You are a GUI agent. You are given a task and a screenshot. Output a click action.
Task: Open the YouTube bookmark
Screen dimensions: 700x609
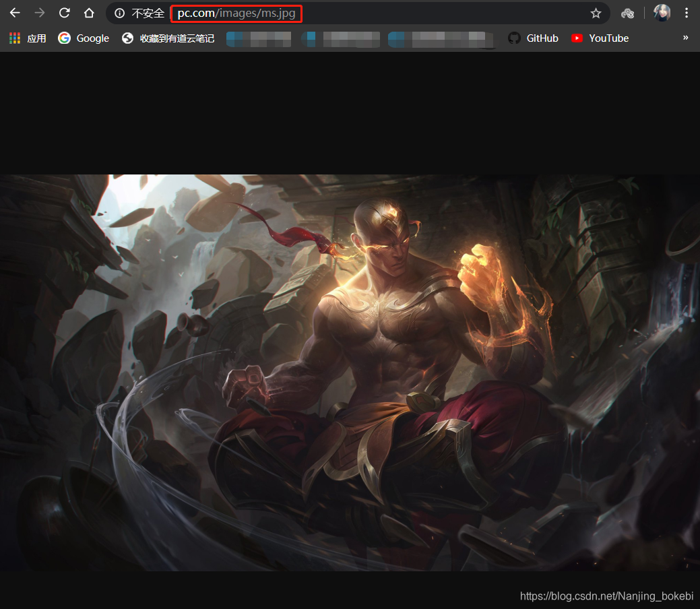coord(600,38)
